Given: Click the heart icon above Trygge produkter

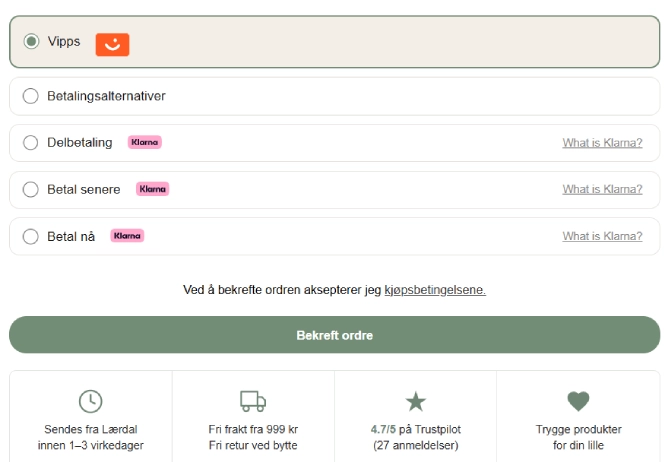Looking at the screenshot, I should (578, 401).
